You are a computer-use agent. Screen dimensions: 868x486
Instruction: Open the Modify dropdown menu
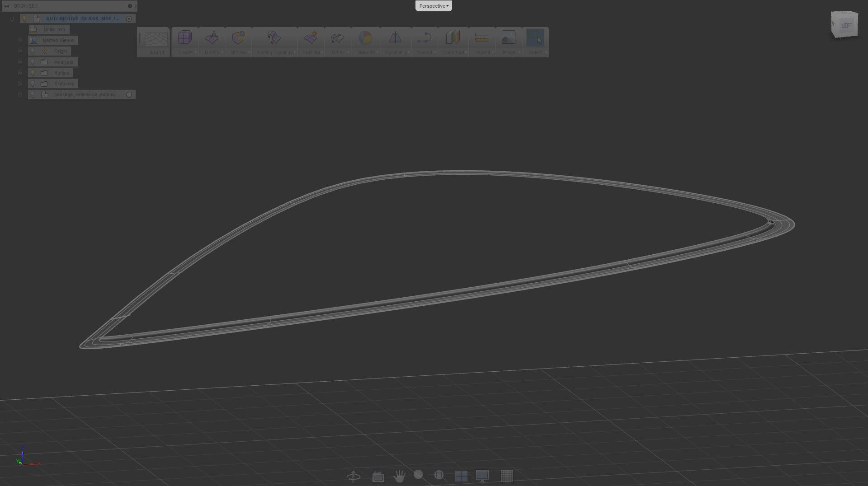213,52
